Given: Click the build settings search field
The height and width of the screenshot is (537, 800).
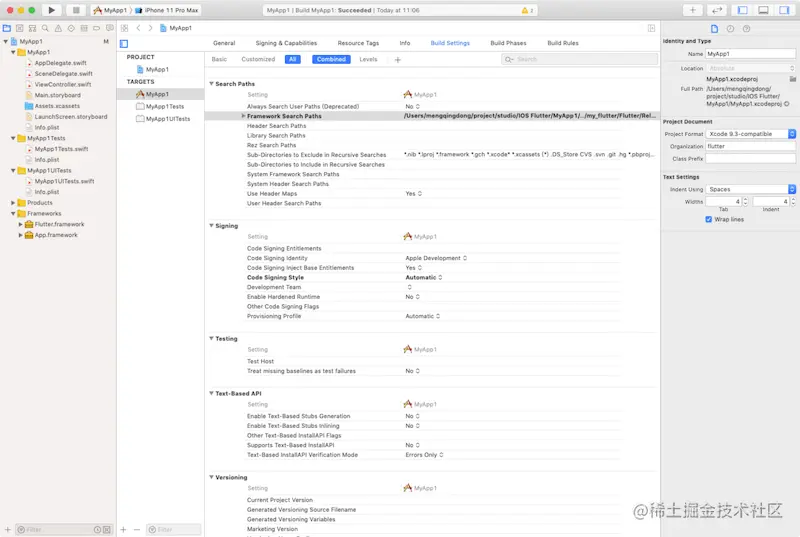Looking at the screenshot, I should pos(579,59).
